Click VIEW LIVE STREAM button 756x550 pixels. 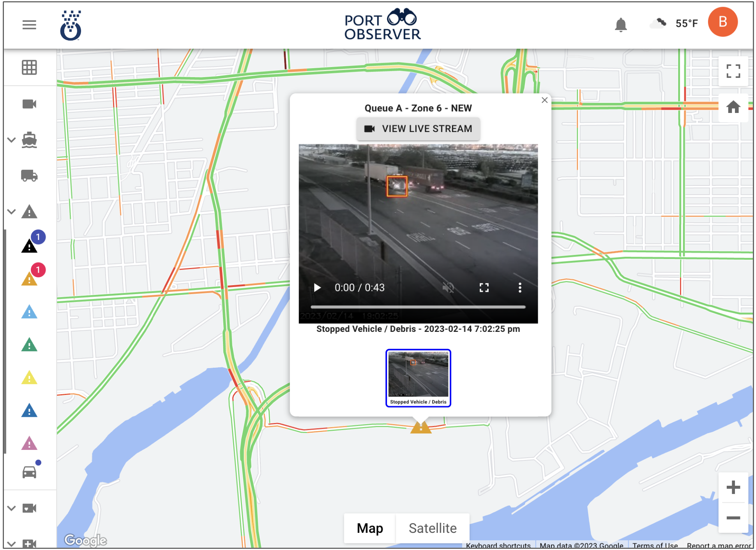click(418, 129)
